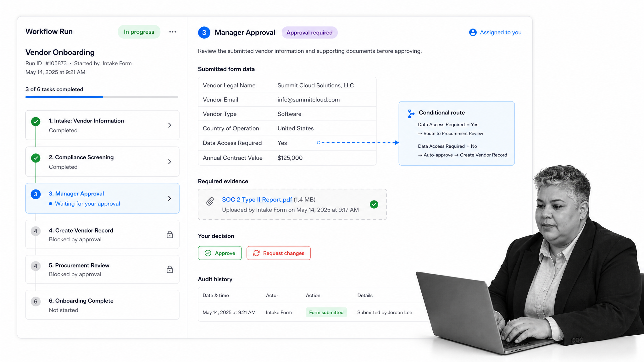Image resolution: width=644 pixels, height=362 pixels.
Task: Click blue step 3 circle in sidebar
Action: coord(36,194)
